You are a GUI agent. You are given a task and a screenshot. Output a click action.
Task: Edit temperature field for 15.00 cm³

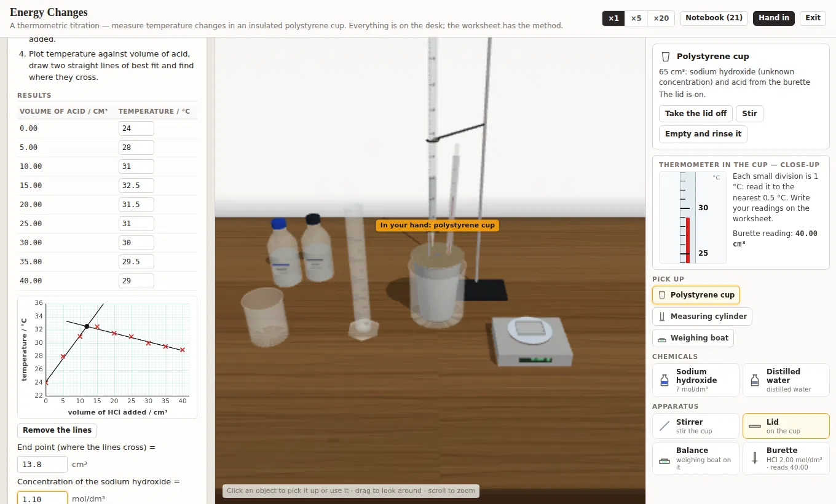pos(136,186)
